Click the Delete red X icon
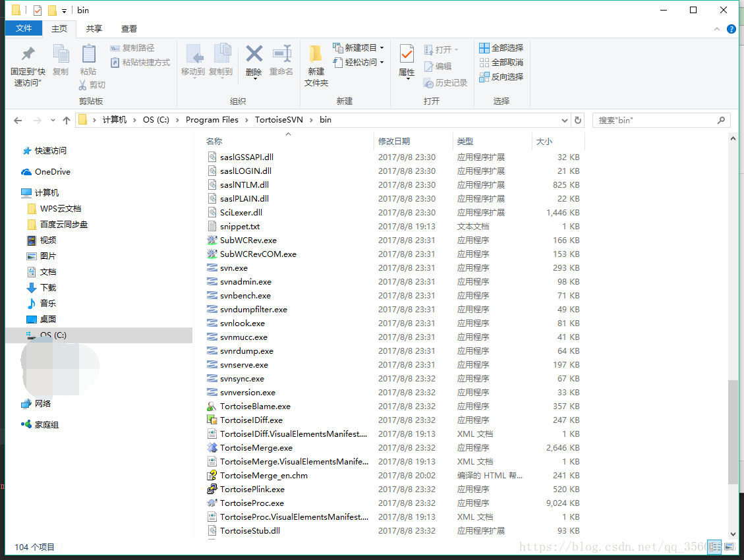Screen dimensions: 744x560 pos(254,53)
